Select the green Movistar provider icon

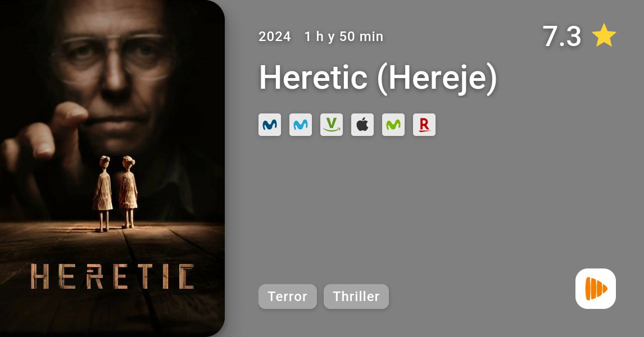click(393, 125)
